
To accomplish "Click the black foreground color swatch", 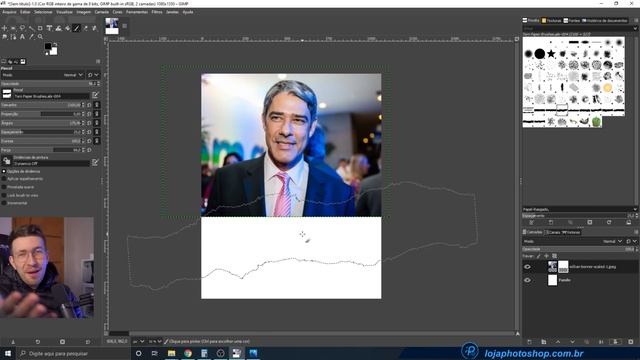I will coord(48,47).
